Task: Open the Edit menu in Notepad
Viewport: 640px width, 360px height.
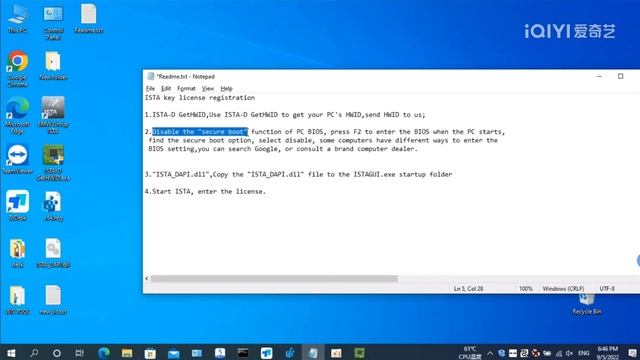Action: (x=166, y=89)
